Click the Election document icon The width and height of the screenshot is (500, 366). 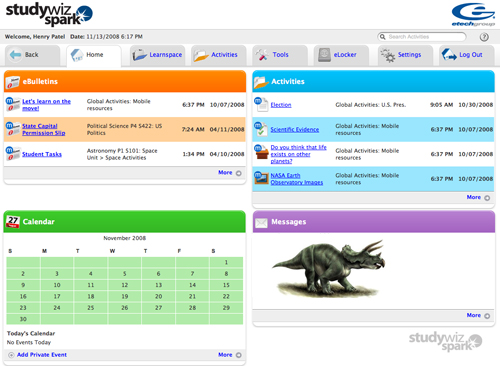pyautogui.click(x=261, y=104)
